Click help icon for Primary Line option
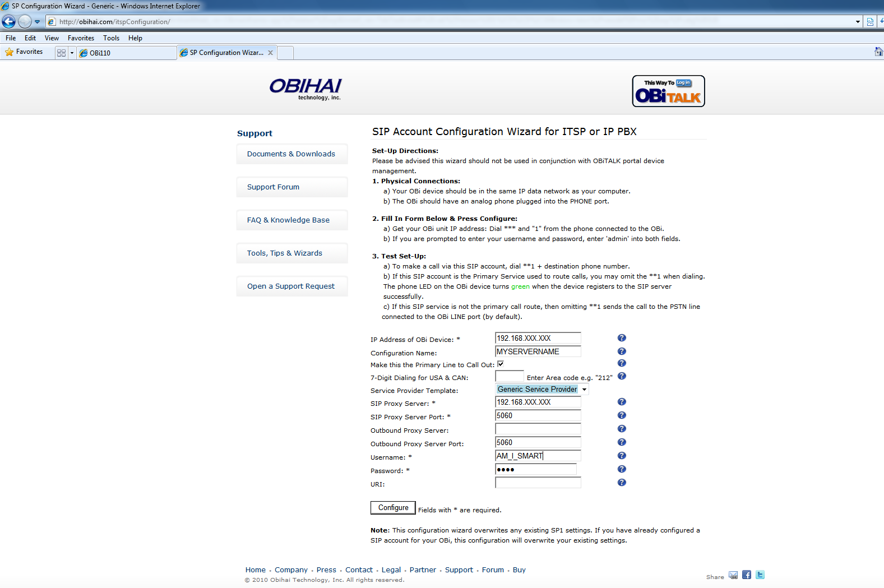The width and height of the screenshot is (884, 588). (622, 363)
